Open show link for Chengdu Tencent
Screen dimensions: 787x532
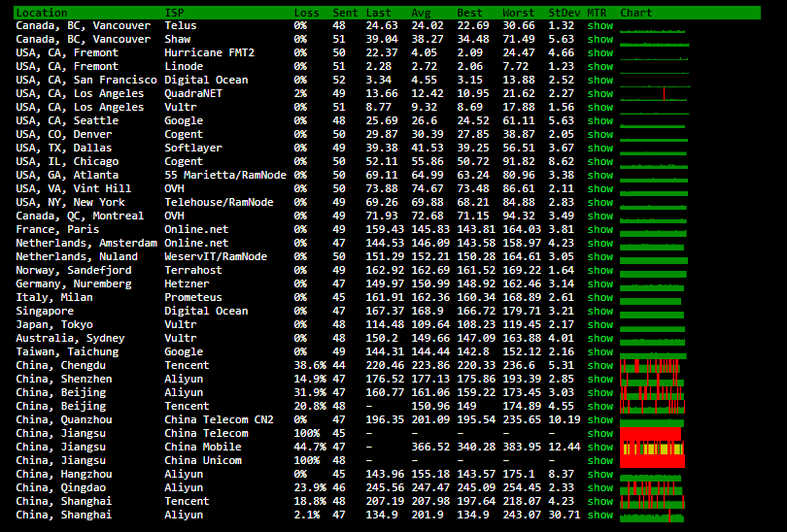[x=600, y=365]
